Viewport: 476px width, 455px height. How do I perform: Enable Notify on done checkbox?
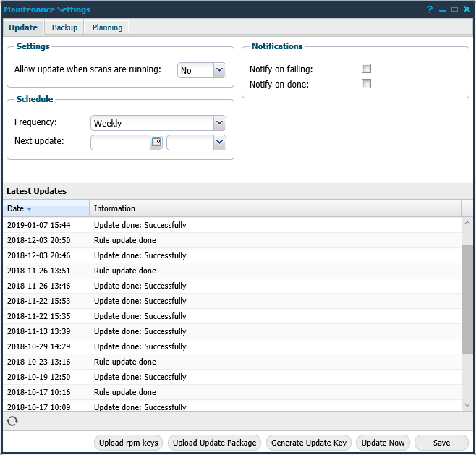coord(366,84)
